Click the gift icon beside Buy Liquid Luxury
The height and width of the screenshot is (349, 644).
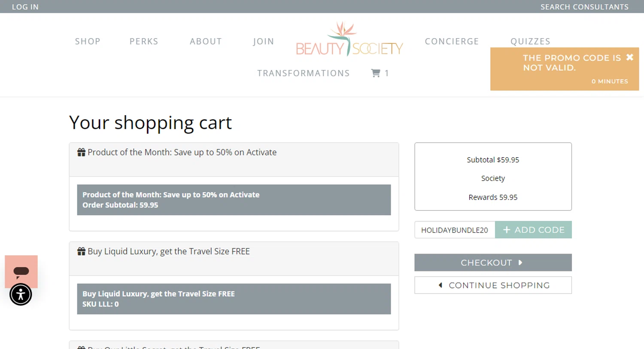(82, 251)
